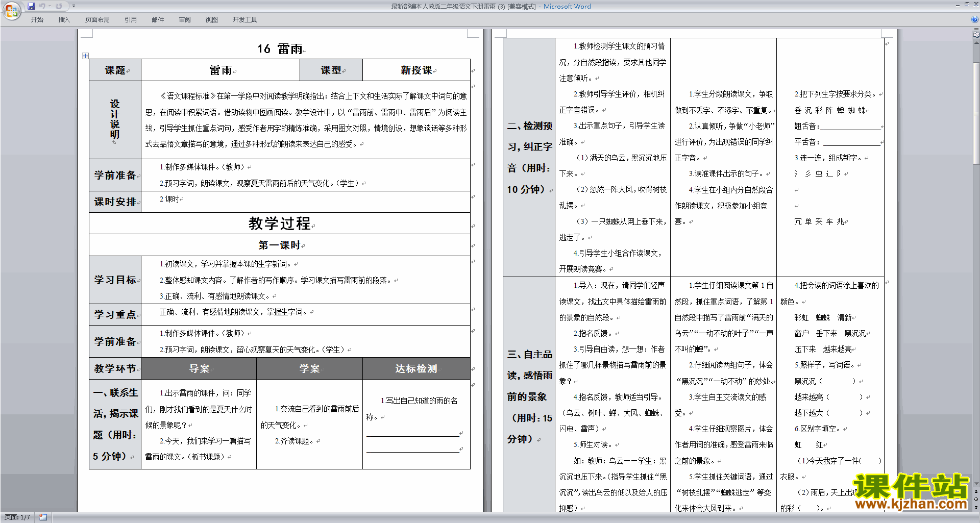Open the Select Browse Object button
This screenshot has height=523, width=980.
tap(976, 500)
